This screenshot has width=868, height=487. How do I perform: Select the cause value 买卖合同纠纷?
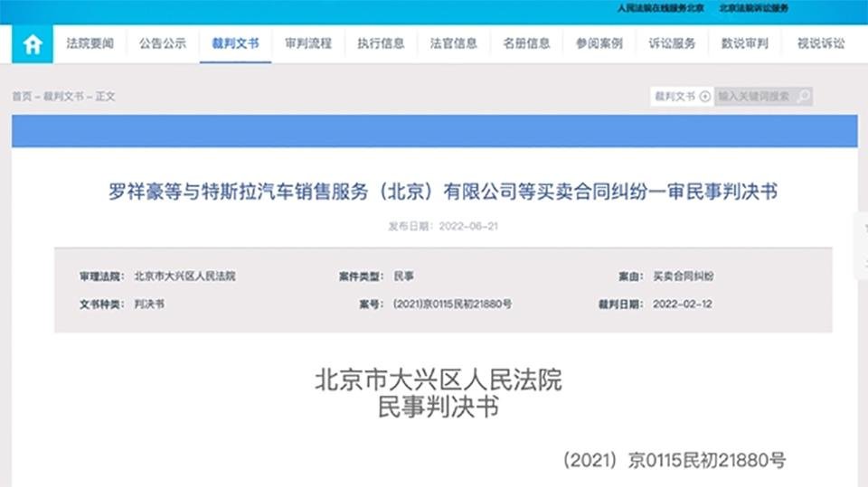[684, 276]
